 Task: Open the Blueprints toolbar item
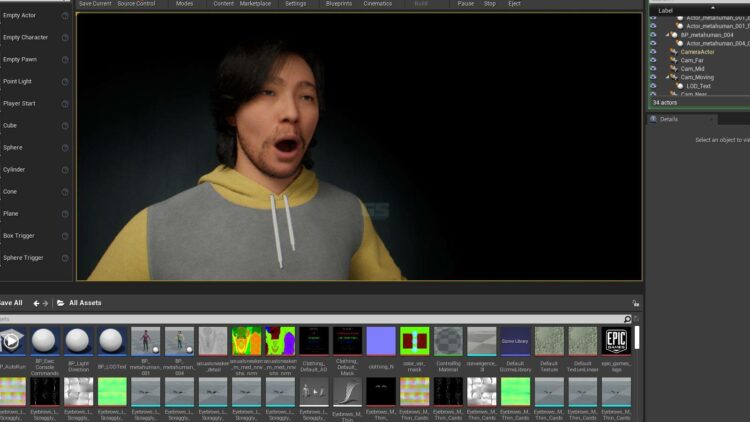[x=339, y=3]
